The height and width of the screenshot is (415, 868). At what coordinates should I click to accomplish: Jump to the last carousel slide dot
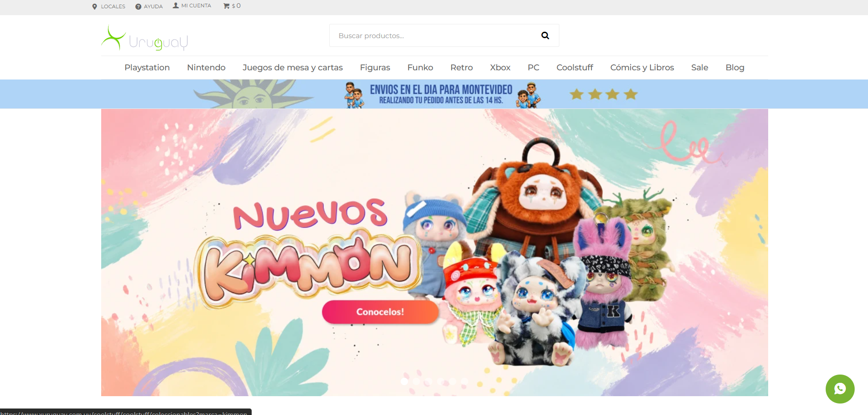(x=464, y=381)
